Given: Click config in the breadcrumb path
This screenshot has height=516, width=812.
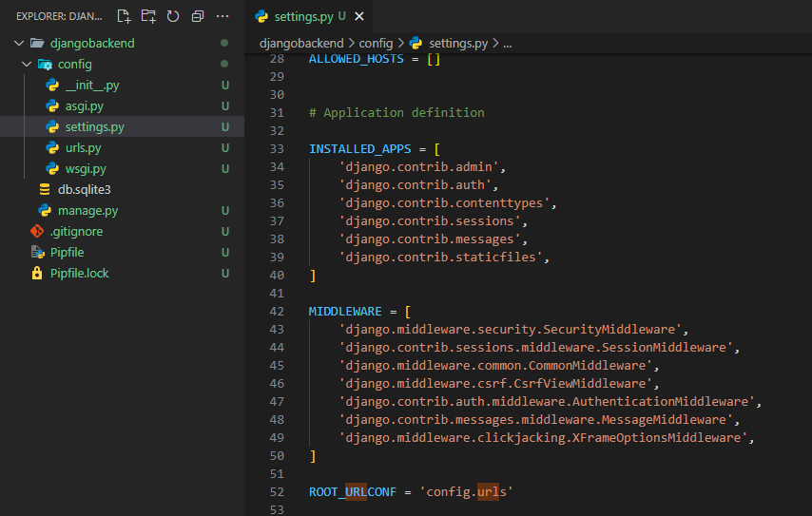Looking at the screenshot, I should [x=376, y=44].
